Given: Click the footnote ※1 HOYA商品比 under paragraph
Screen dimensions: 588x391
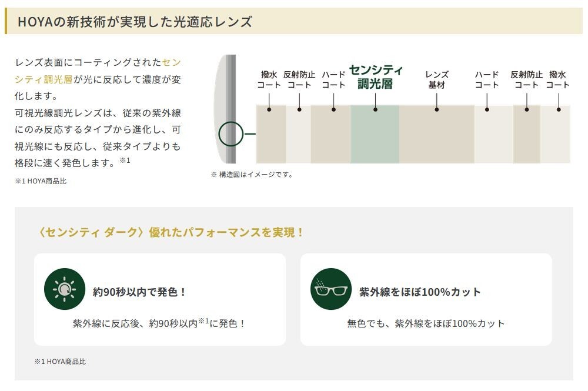Looking at the screenshot, I should pyautogui.click(x=41, y=181).
